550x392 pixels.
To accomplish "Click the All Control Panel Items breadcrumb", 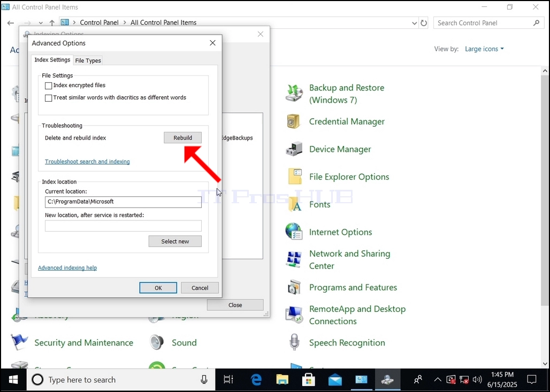I will point(164,23).
